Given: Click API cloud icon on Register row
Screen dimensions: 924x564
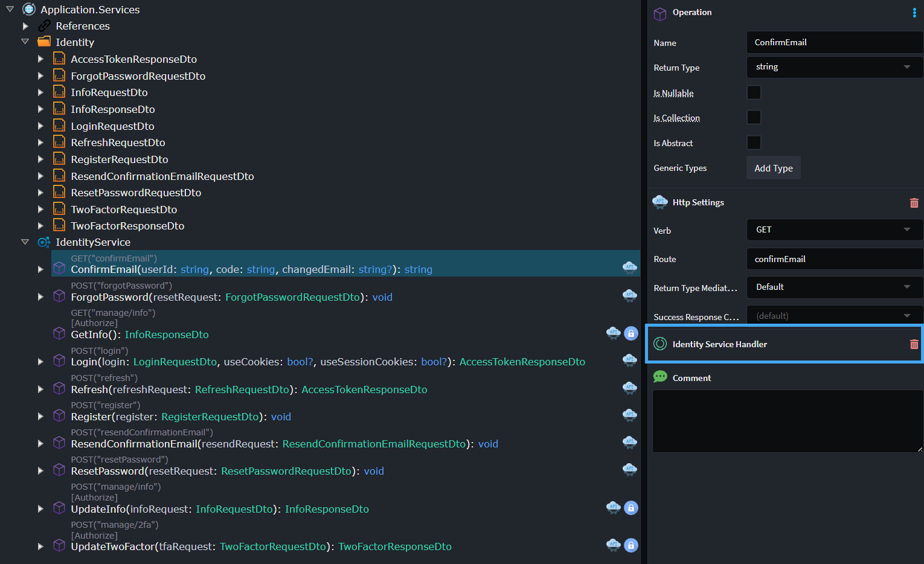Looking at the screenshot, I should click(x=629, y=415).
